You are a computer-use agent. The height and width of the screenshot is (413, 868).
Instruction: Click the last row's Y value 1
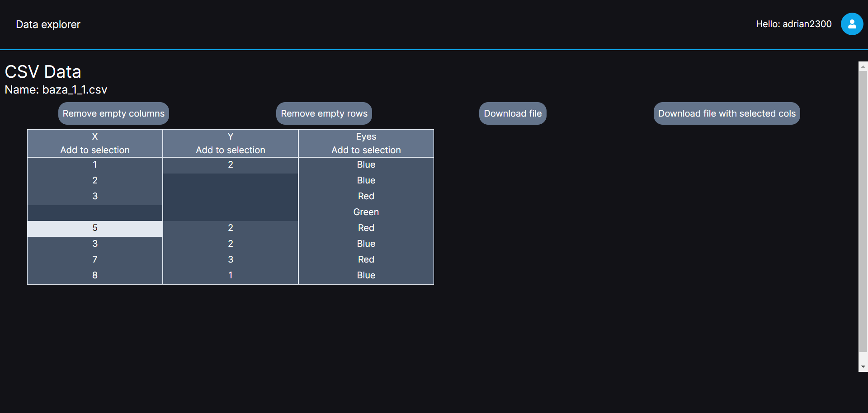pyautogui.click(x=231, y=275)
